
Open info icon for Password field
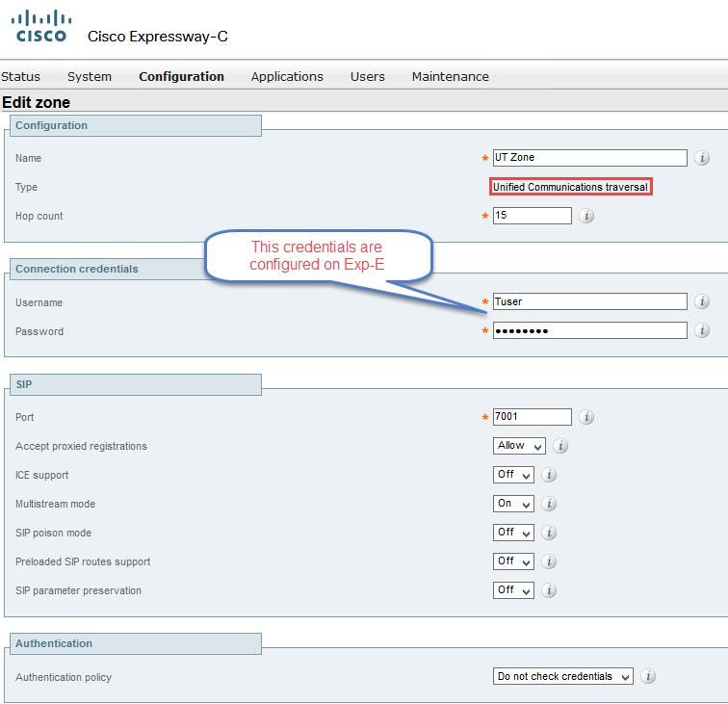point(702,330)
